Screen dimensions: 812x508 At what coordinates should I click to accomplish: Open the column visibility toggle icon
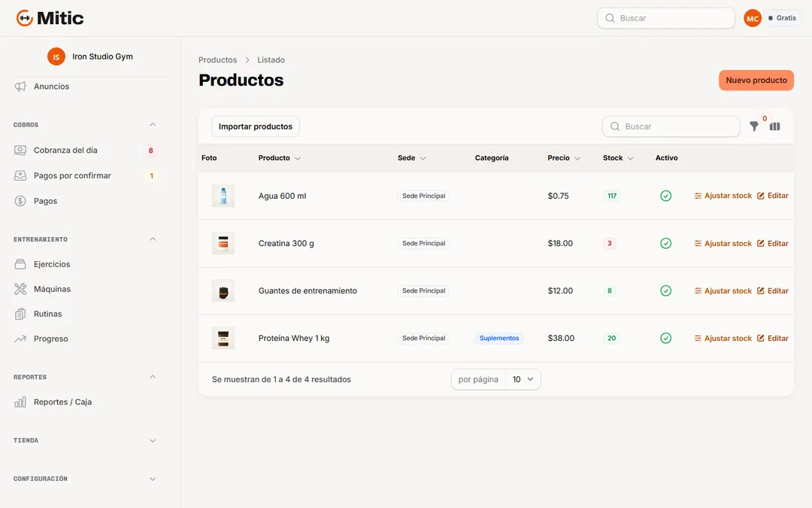click(x=774, y=126)
